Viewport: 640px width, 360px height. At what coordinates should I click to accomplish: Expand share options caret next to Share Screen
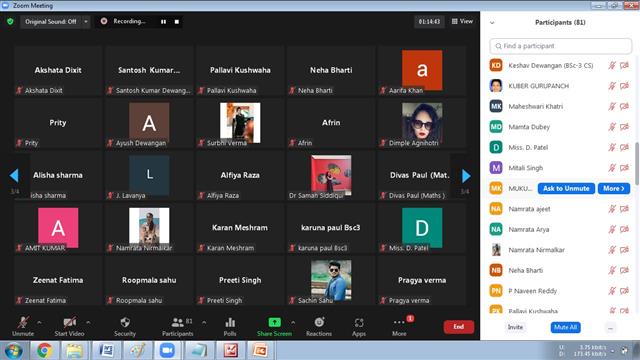[x=293, y=322]
